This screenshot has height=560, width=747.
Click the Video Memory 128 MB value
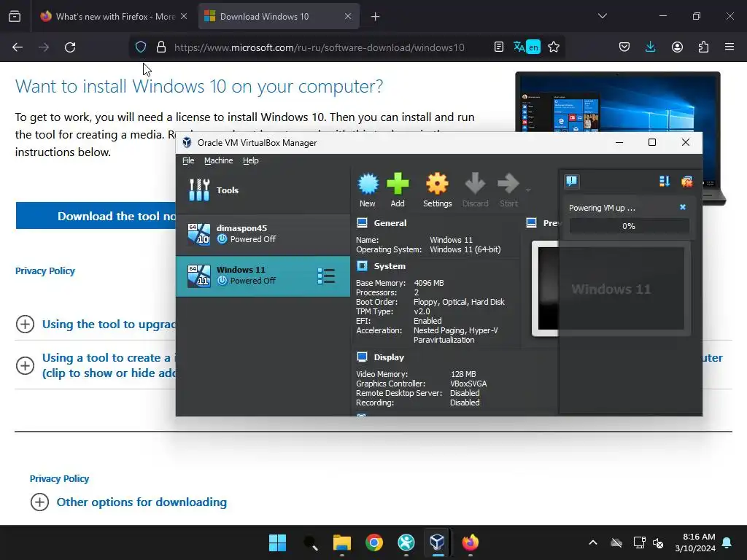(463, 374)
